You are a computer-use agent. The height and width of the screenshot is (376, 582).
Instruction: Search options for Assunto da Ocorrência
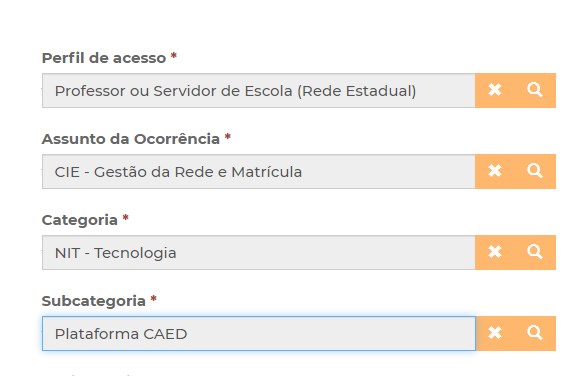535,171
